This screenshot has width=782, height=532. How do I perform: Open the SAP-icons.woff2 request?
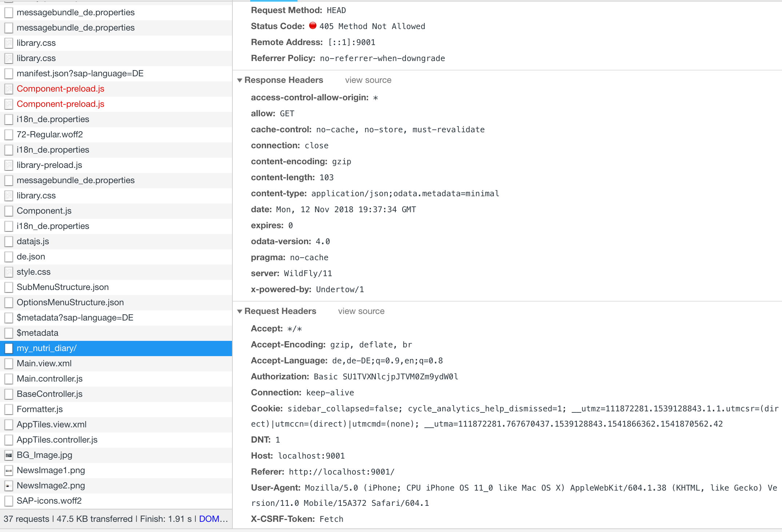coord(116,501)
